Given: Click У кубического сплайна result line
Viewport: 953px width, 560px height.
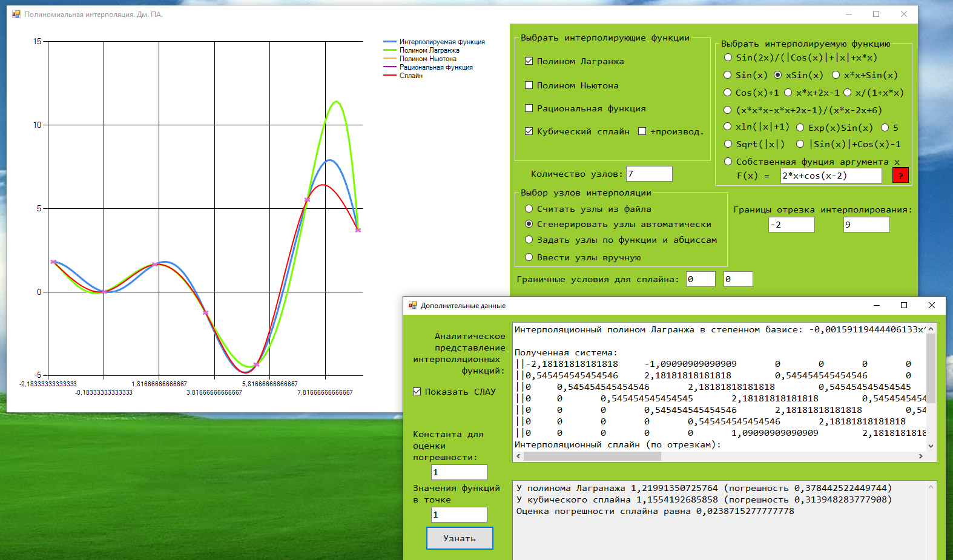Looking at the screenshot, I should pos(704,499).
